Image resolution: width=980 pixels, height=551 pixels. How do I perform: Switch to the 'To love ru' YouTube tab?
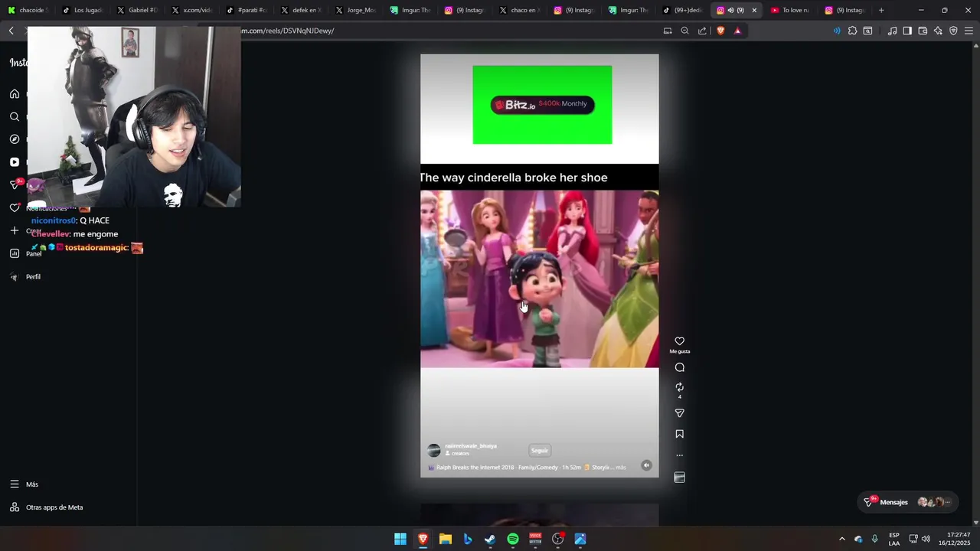790,10
